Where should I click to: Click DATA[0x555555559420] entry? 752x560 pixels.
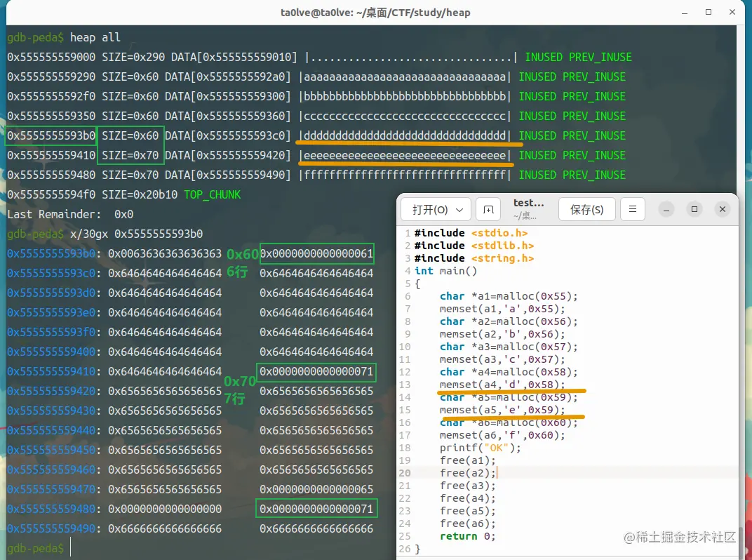[x=228, y=156]
